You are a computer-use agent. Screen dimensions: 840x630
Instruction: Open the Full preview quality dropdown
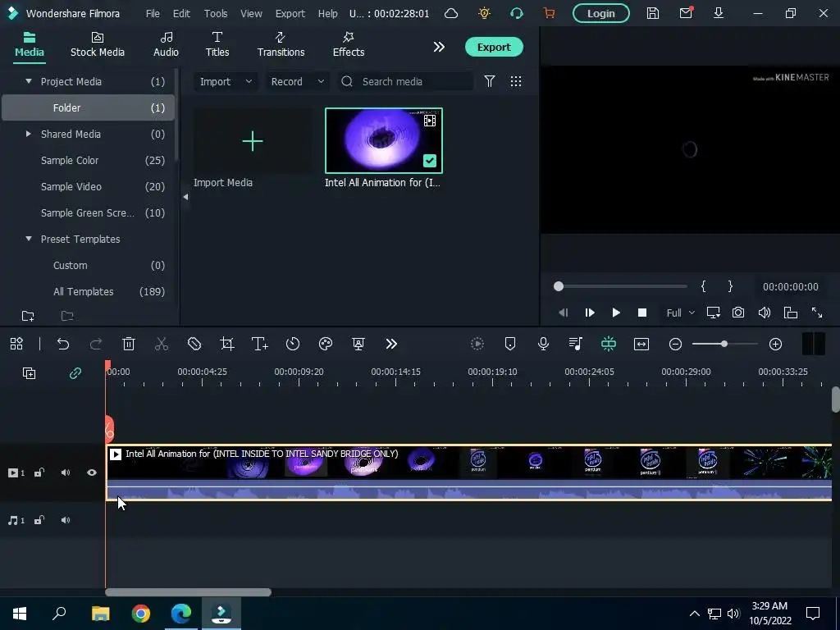coord(680,313)
